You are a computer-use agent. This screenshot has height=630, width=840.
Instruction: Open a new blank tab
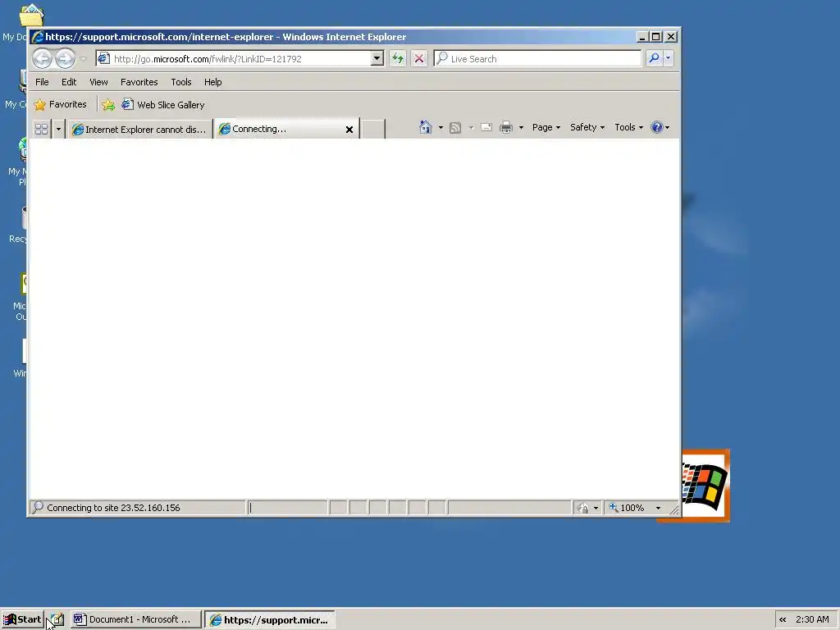[373, 129]
